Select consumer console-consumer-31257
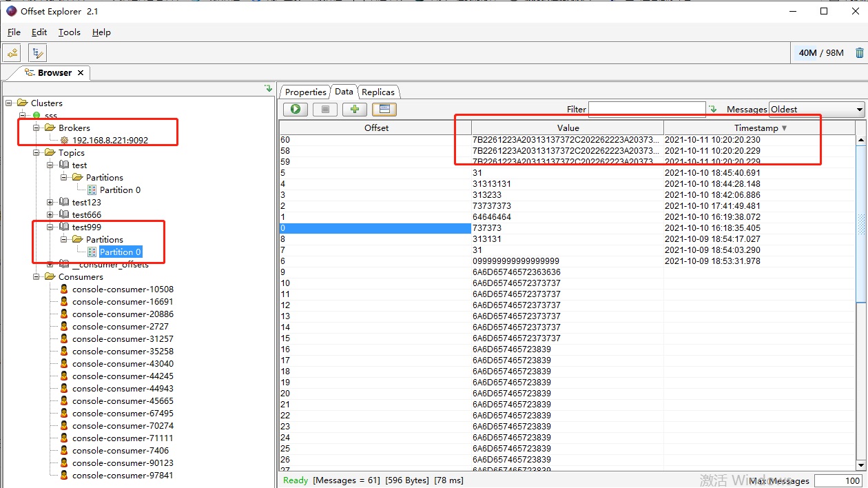This screenshot has height=488, width=868. coord(123,338)
